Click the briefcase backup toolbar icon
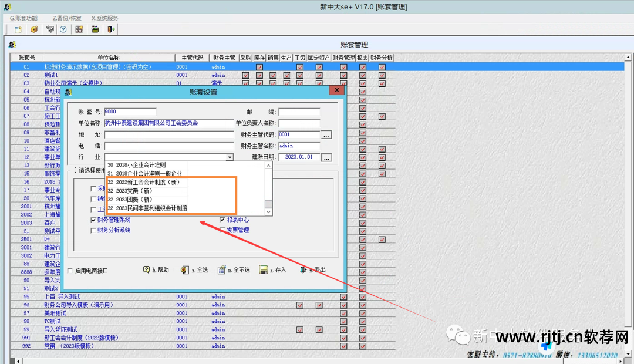 (x=95, y=29)
